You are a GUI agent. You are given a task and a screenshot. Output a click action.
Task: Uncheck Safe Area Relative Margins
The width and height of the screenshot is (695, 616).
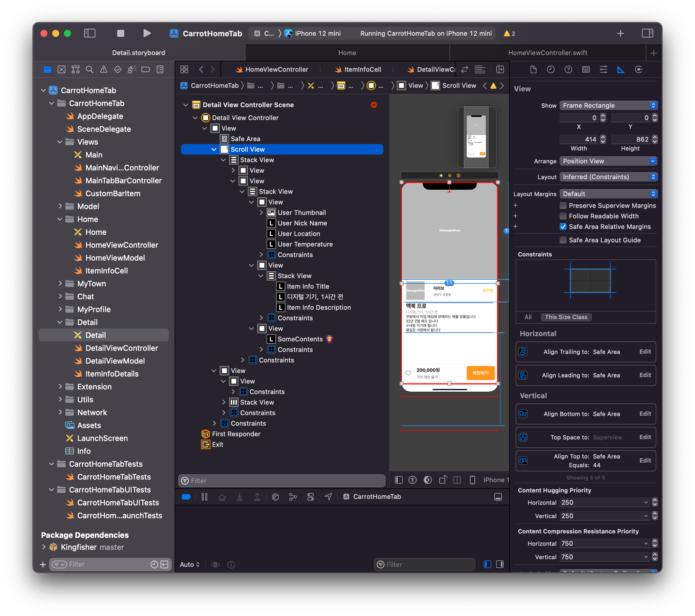point(563,227)
